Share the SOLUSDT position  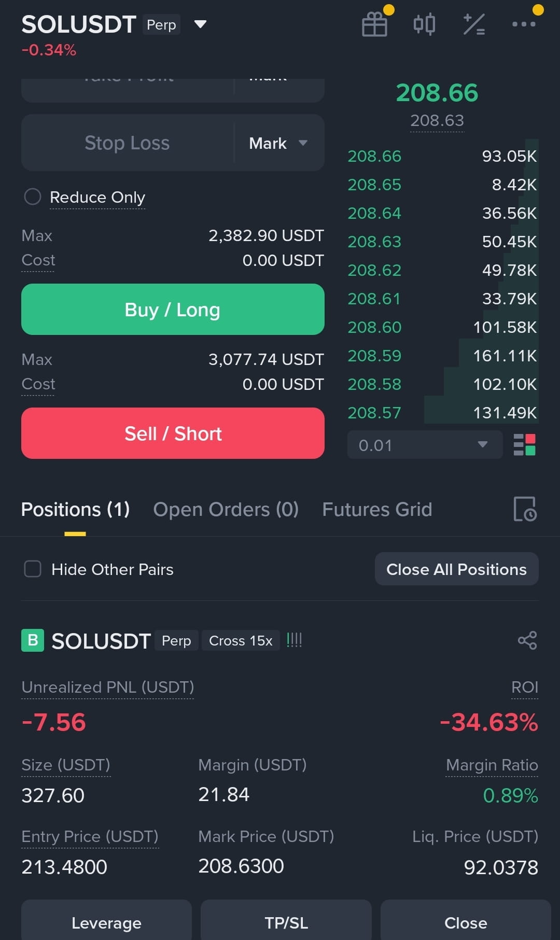coord(527,640)
